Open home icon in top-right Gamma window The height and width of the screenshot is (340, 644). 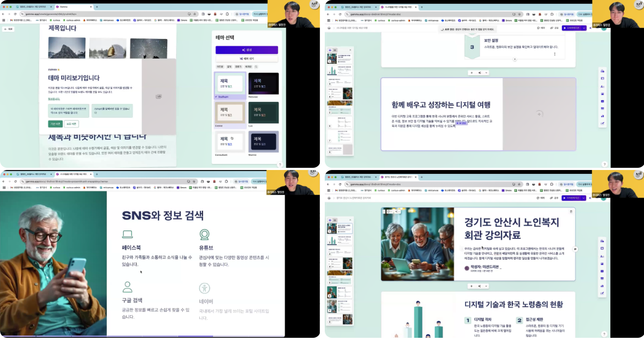[329, 29]
